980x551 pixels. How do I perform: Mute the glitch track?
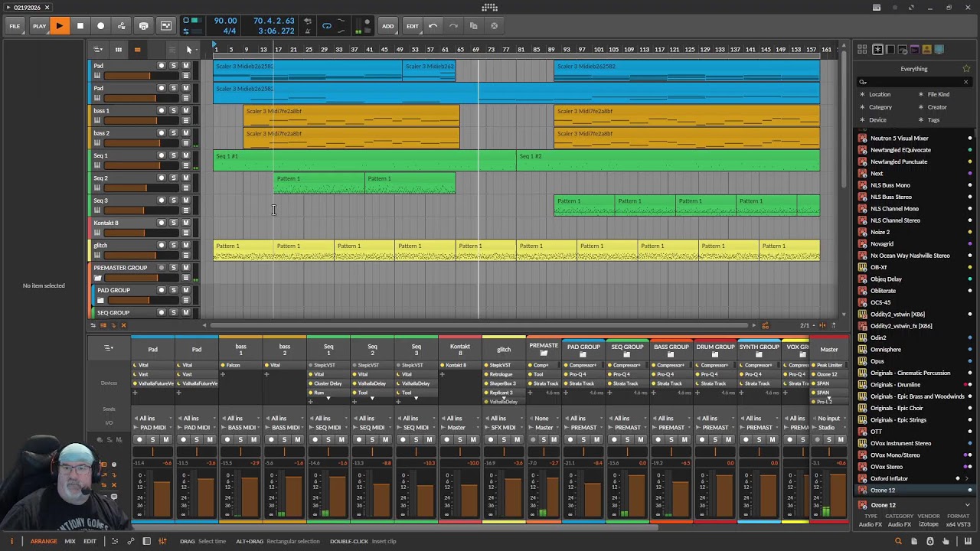coord(185,245)
